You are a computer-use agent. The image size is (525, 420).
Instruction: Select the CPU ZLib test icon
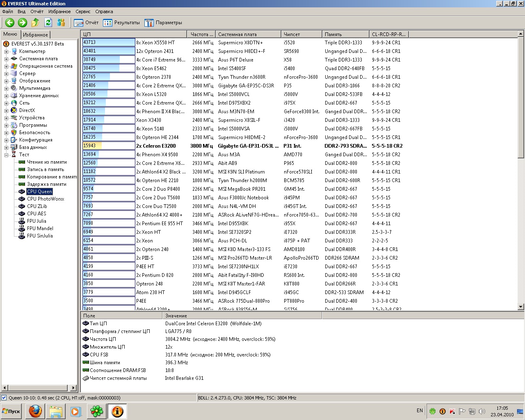[22, 206]
